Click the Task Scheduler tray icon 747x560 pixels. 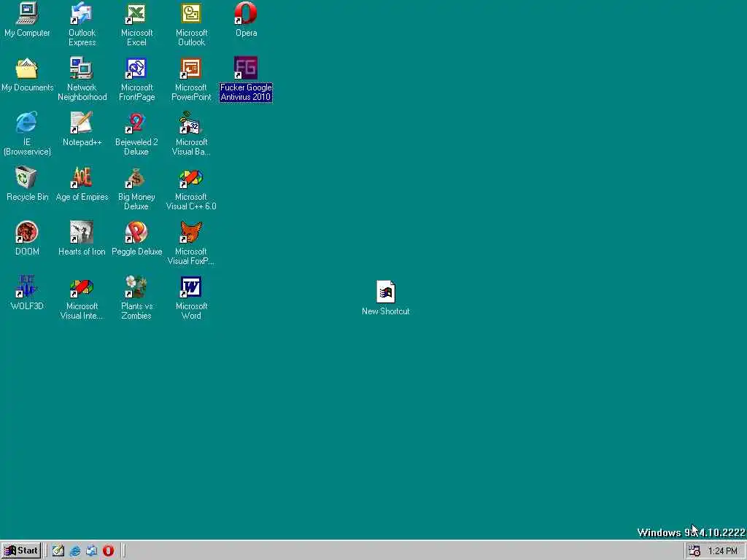tap(694, 551)
